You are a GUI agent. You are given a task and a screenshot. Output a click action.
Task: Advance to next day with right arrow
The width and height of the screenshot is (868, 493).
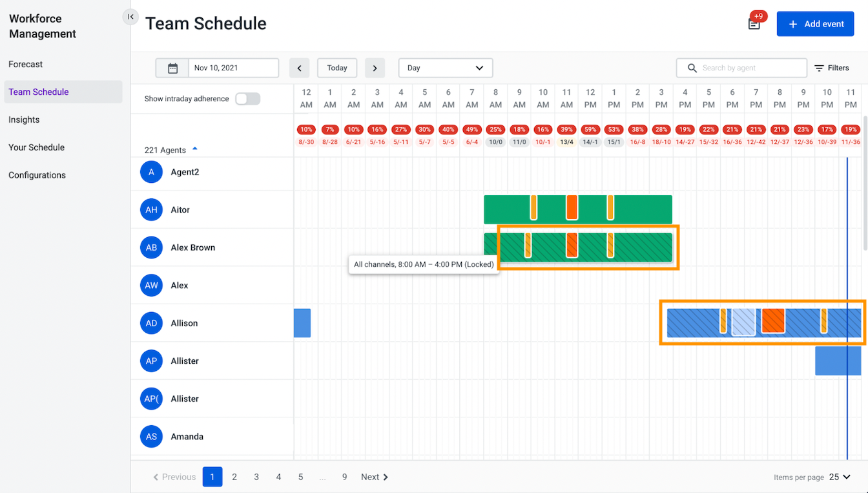375,68
